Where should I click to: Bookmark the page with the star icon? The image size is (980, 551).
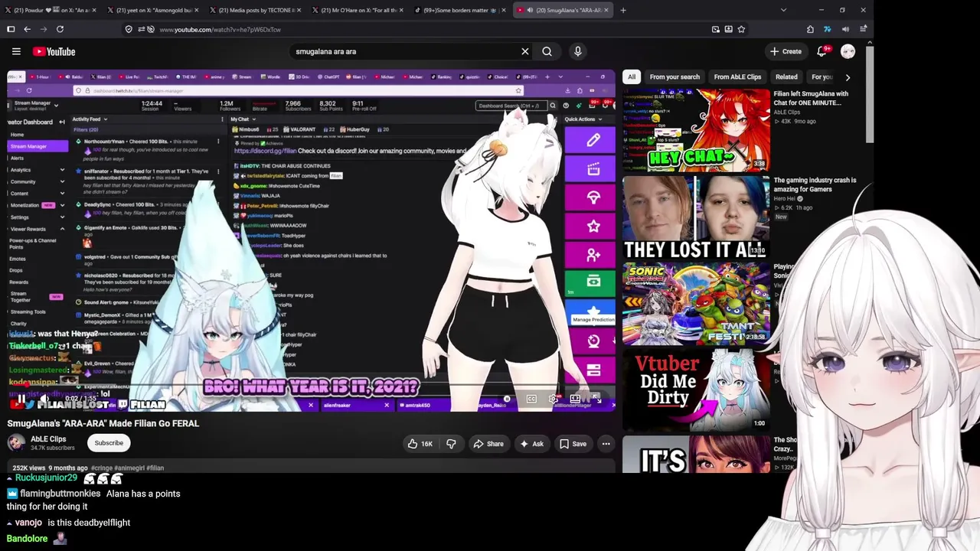click(x=741, y=29)
